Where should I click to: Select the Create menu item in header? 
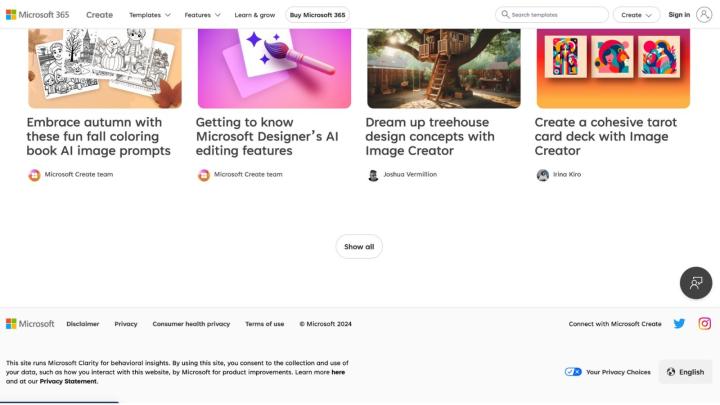(99, 15)
